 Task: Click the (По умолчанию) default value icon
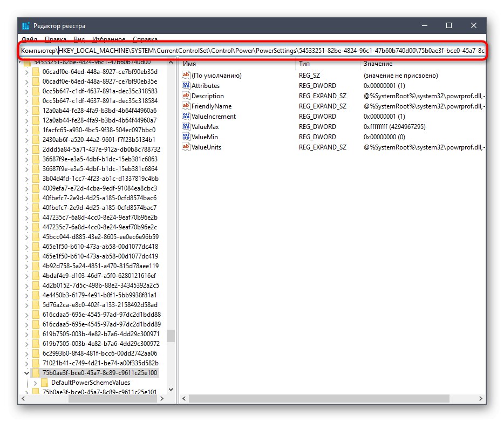point(186,75)
